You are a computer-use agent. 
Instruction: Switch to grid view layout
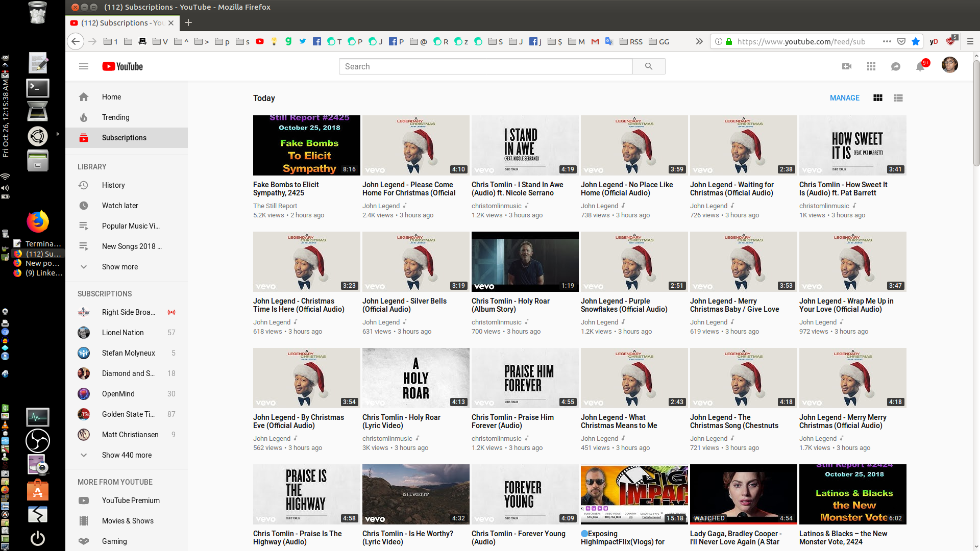click(878, 98)
